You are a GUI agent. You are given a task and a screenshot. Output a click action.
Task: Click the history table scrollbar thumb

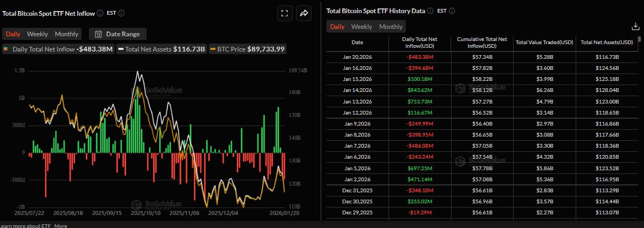(x=639, y=39)
